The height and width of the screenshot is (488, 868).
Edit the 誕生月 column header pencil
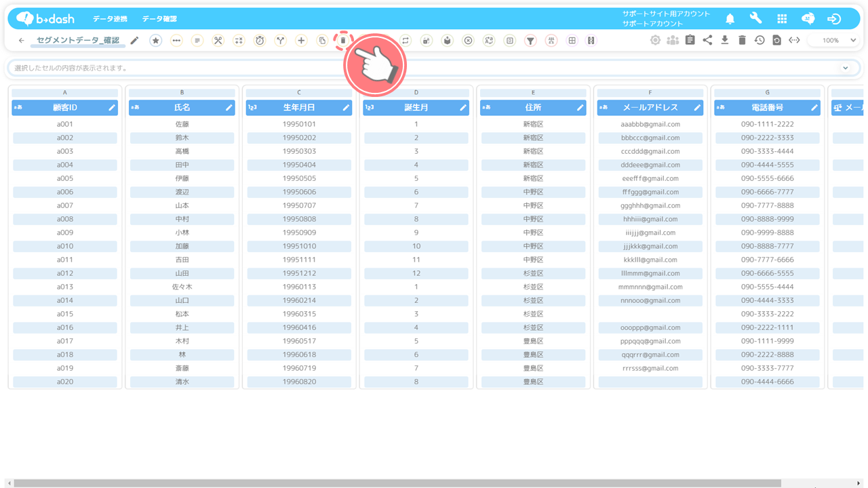[x=463, y=107]
